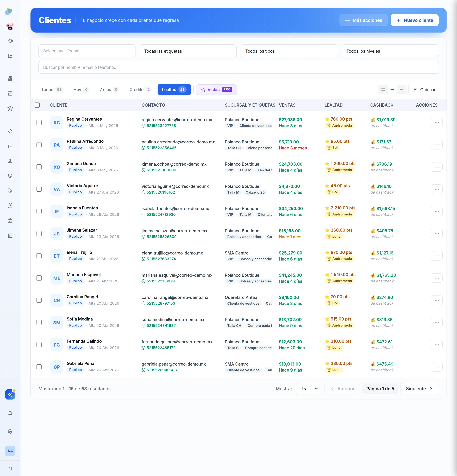The image size is (457, 476).
Task: Click the Nuevo cliente button
Action: (414, 20)
